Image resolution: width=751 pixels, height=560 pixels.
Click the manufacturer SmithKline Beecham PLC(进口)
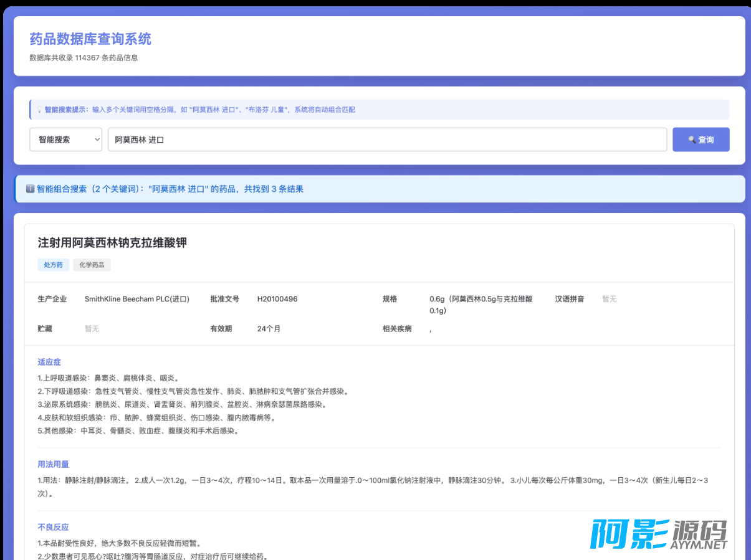pyautogui.click(x=136, y=299)
